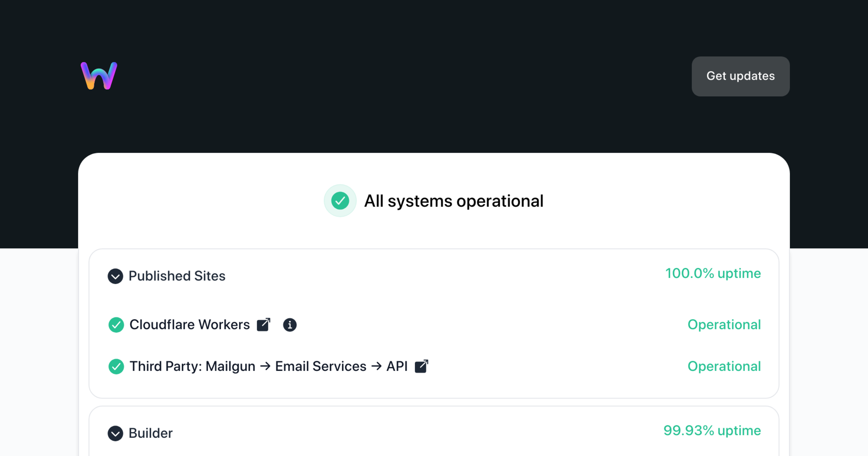Open the info icon beside Cloudflare Workers
The image size is (868, 456).
coord(290,325)
